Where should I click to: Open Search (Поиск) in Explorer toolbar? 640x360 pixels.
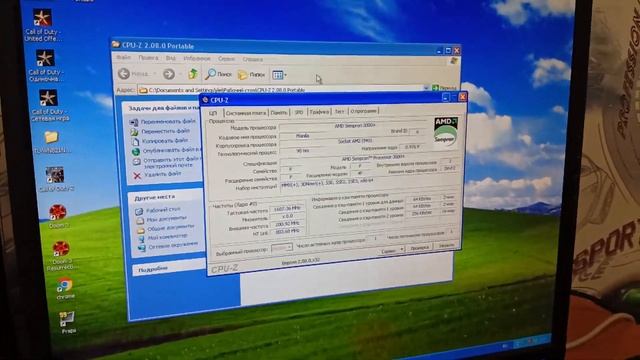coord(218,74)
